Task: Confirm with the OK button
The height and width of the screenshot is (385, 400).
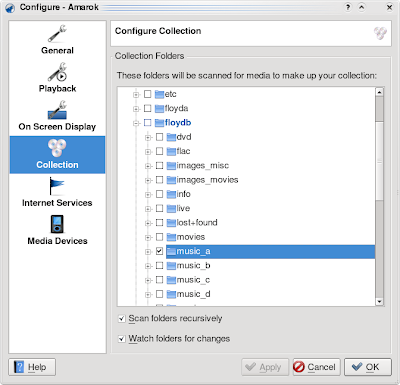Action: [x=368, y=367]
